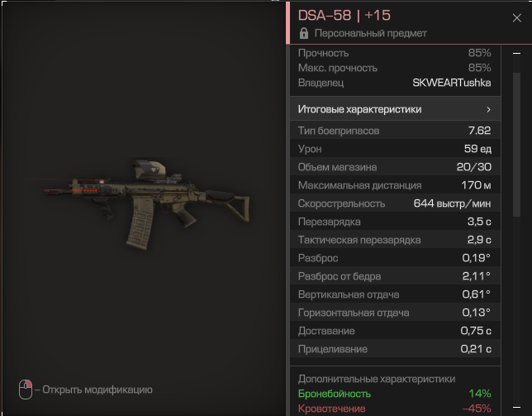Screen dimensions: 532x416
Task: Expand the Итоговые характеристики chevron arrow
Action: click(x=488, y=109)
